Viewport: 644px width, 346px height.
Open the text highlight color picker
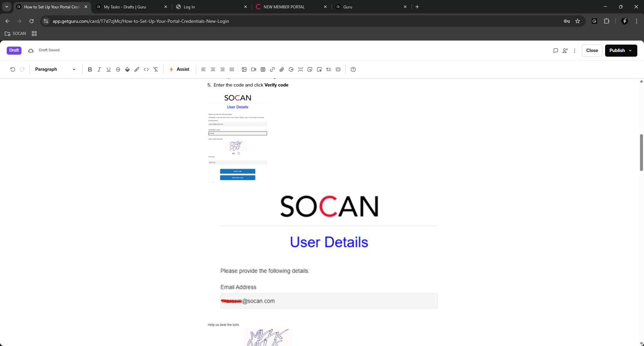point(127,69)
